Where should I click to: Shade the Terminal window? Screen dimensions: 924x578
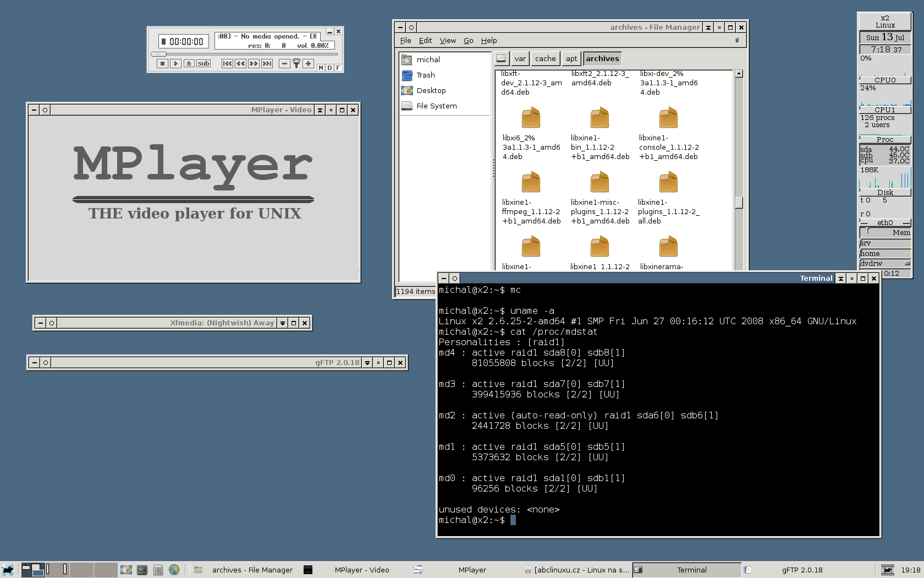click(x=841, y=279)
